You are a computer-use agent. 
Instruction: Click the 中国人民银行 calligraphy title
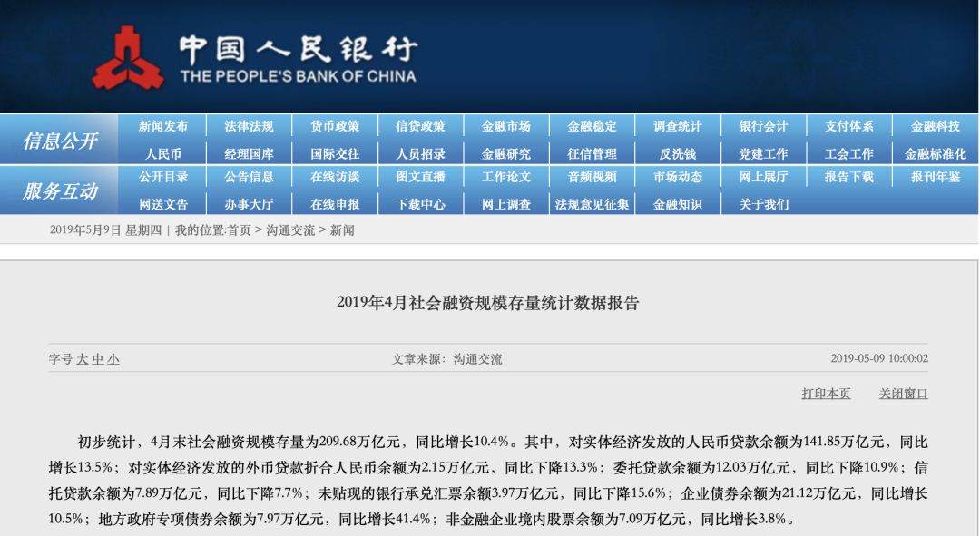tap(299, 49)
